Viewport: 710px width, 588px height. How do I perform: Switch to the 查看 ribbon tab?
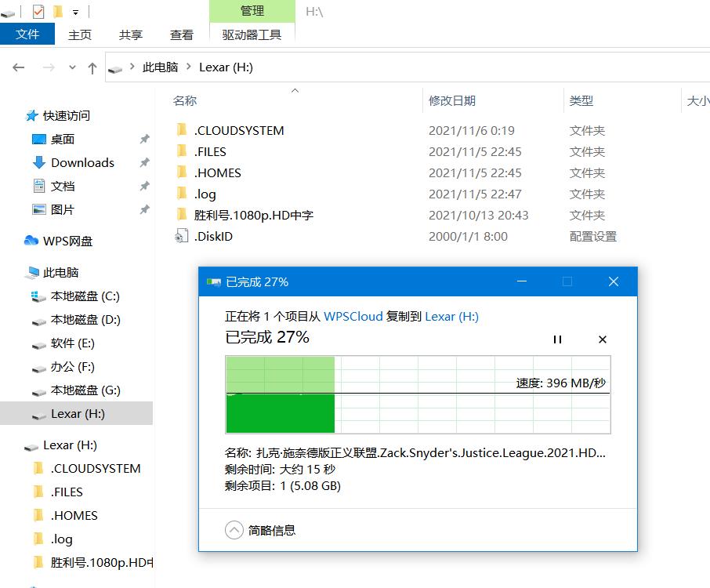coord(181,34)
